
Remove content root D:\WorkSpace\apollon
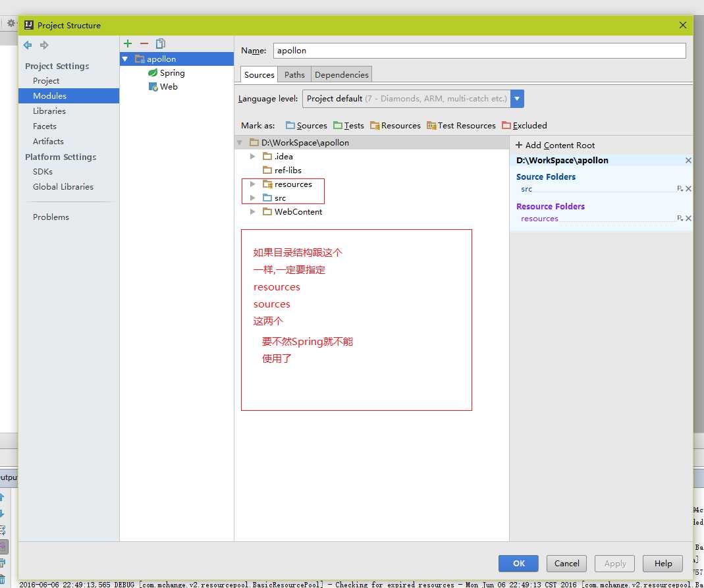(688, 160)
